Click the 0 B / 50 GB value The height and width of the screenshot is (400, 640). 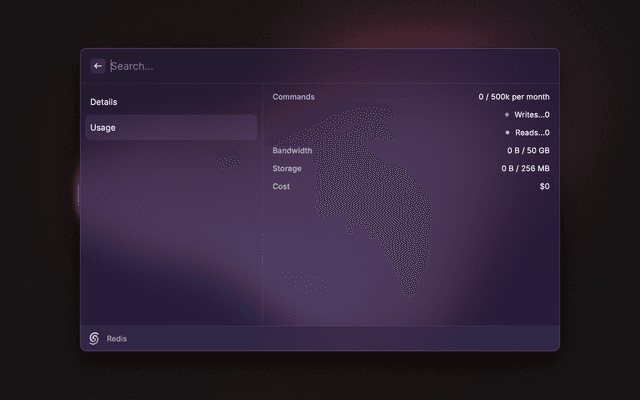tap(528, 151)
